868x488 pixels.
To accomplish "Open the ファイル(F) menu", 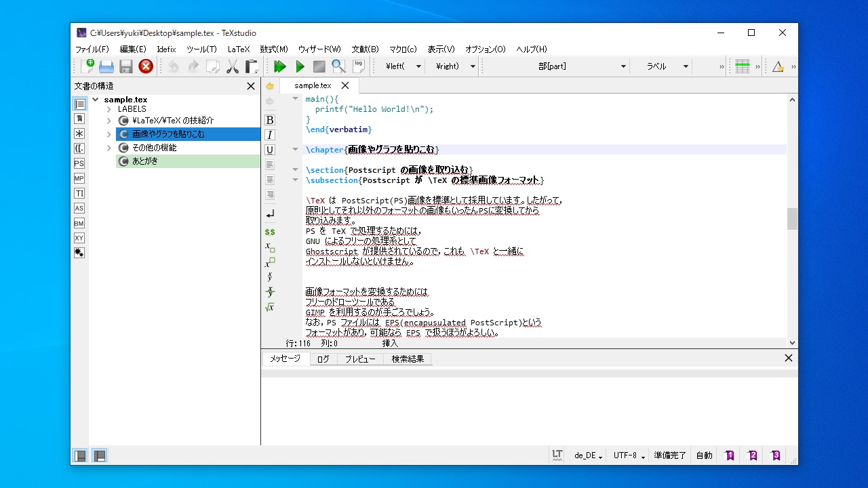I will pos(92,49).
